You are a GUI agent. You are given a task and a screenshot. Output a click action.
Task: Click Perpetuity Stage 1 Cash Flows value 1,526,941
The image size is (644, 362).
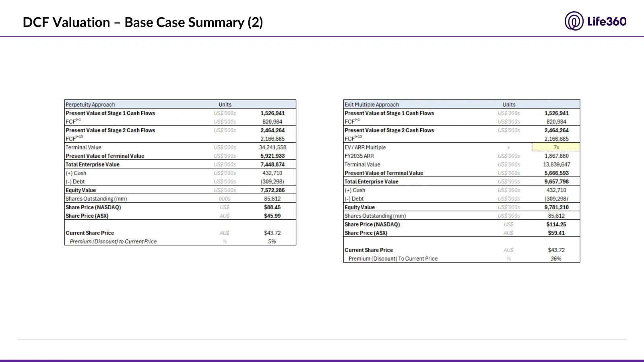[x=272, y=113]
